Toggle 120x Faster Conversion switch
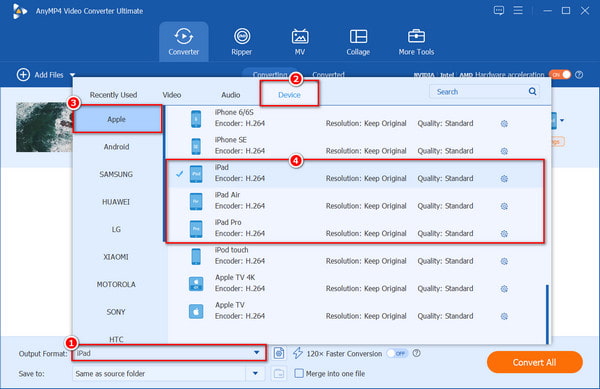 tap(397, 353)
